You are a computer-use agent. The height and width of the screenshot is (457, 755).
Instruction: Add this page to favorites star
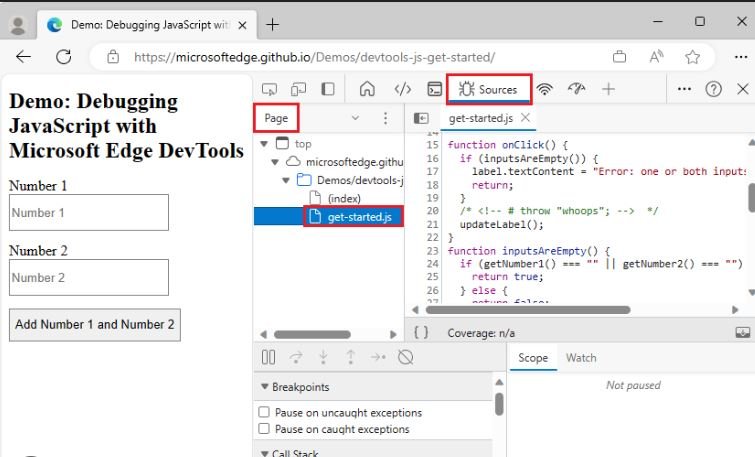(x=692, y=57)
